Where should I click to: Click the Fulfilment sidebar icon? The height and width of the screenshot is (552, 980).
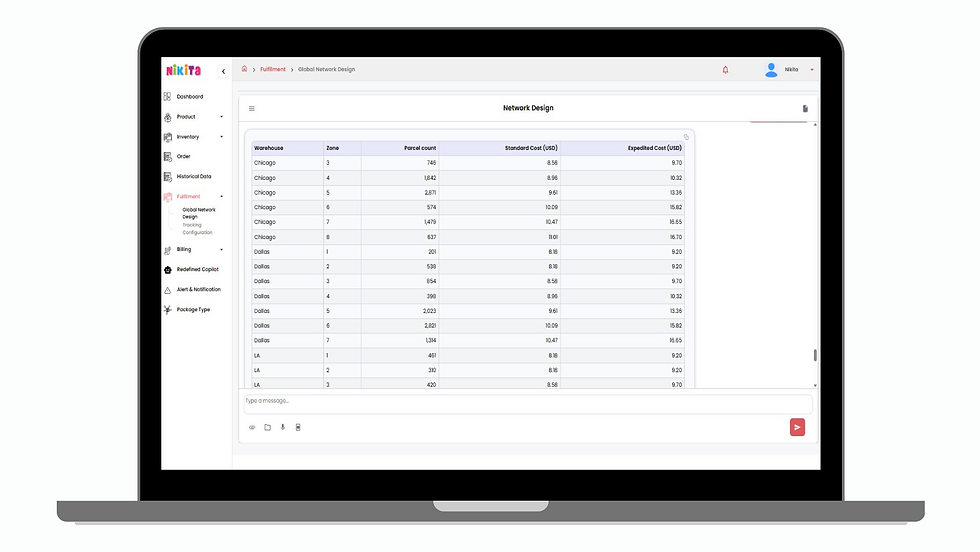(x=168, y=196)
